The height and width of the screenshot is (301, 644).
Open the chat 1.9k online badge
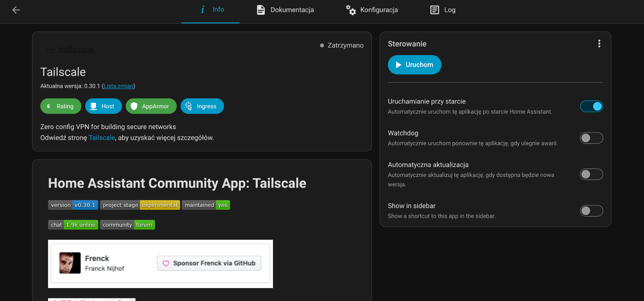click(73, 225)
